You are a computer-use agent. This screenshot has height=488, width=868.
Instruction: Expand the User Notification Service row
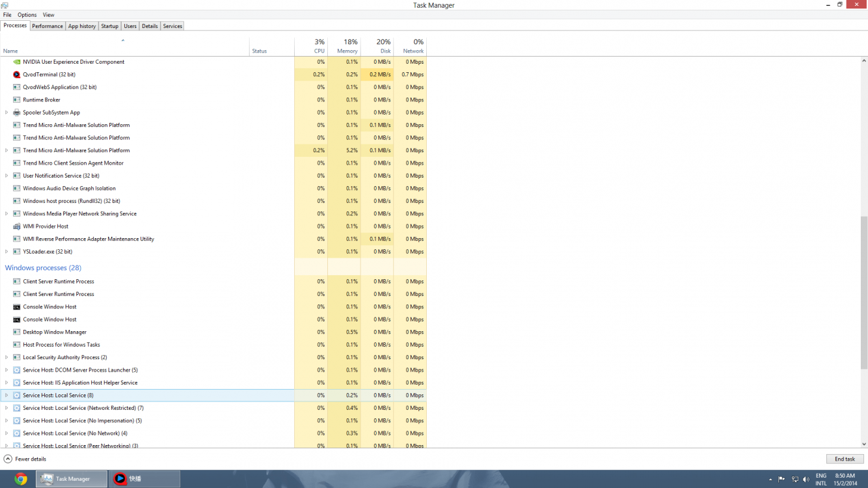(x=7, y=176)
